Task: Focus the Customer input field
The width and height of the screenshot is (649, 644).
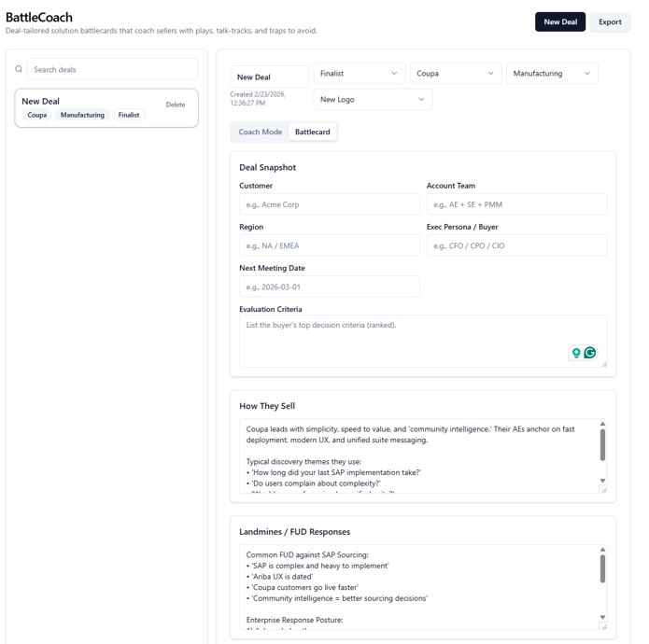Action: click(330, 204)
